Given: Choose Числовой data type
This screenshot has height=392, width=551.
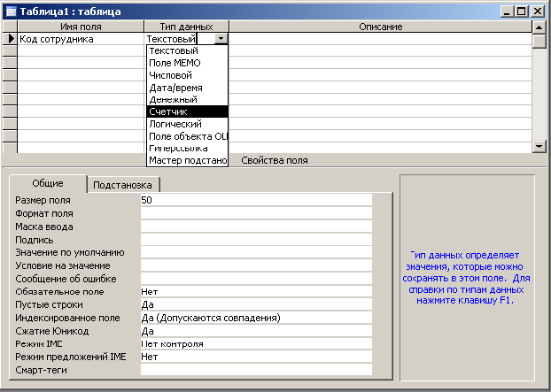Looking at the screenshot, I should pos(187,75).
